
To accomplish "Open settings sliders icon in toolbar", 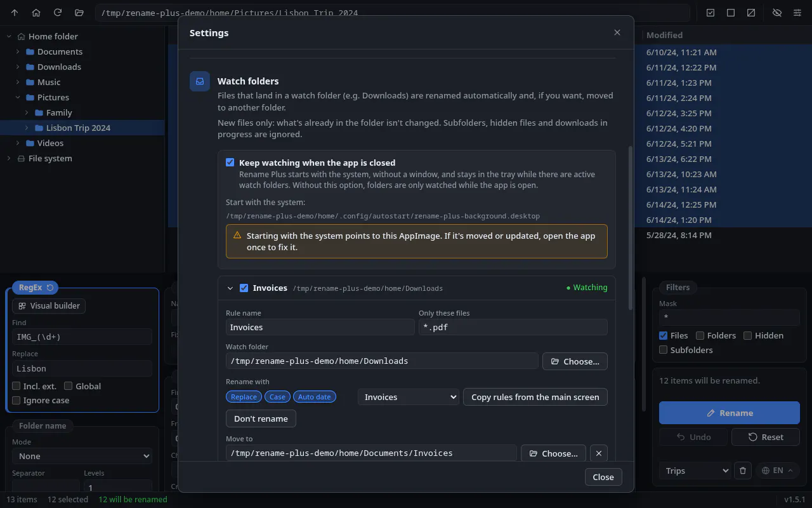I will [x=797, y=13].
